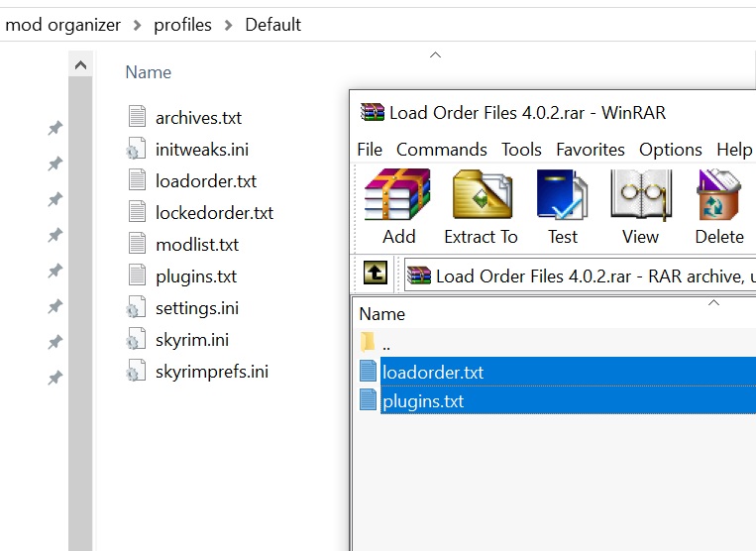Open the WinRAR Help menu

click(x=734, y=150)
